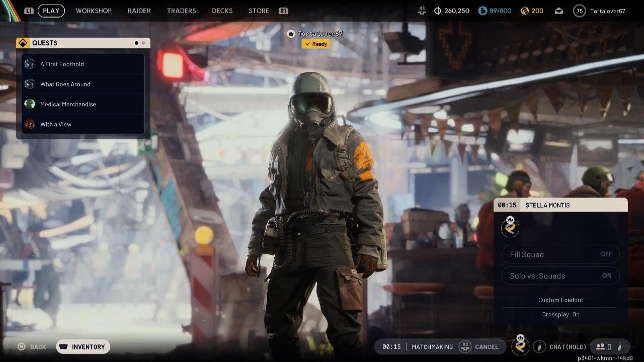This screenshot has height=362, width=644.
Task: Open the STORE tab
Action: [259, 11]
